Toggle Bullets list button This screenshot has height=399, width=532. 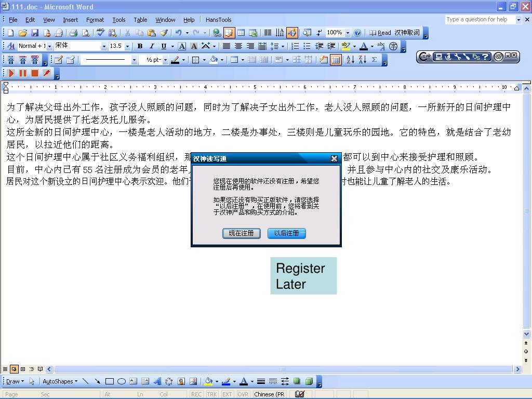coord(307,46)
